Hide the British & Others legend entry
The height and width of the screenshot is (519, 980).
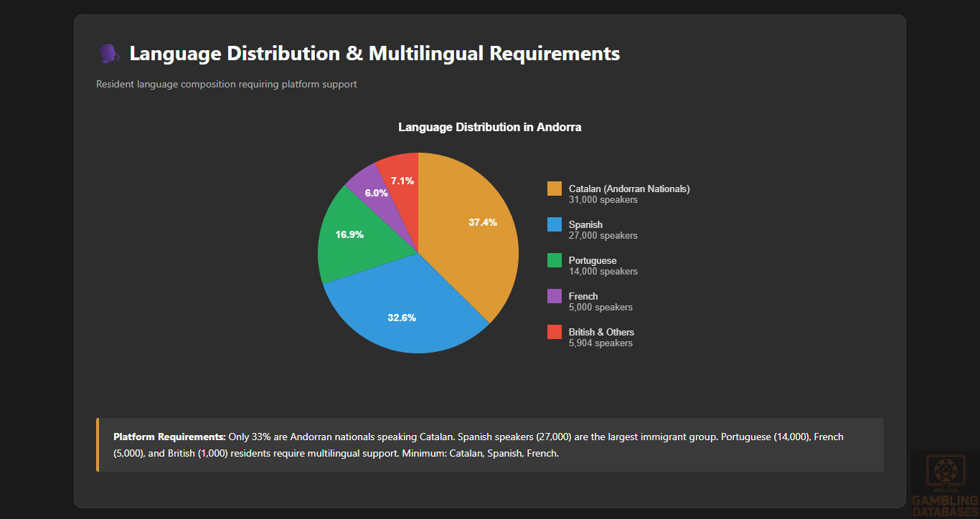[x=601, y=332]
